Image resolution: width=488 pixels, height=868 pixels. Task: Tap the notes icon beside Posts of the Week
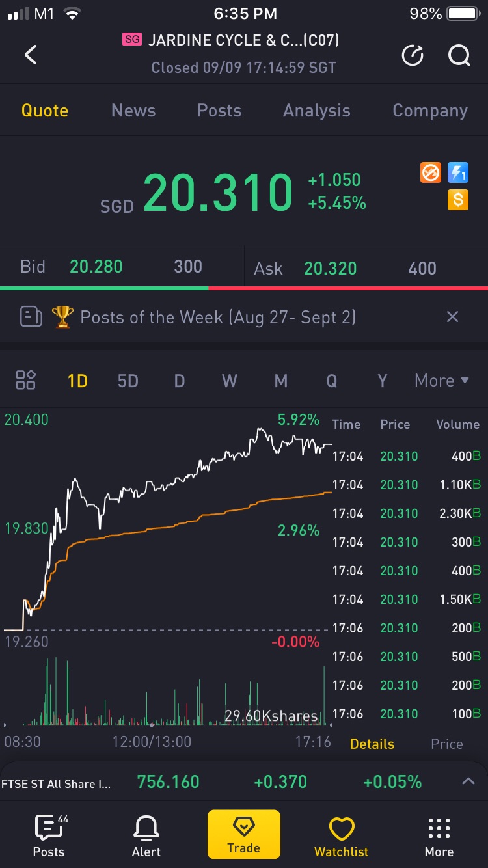point(31,318)
